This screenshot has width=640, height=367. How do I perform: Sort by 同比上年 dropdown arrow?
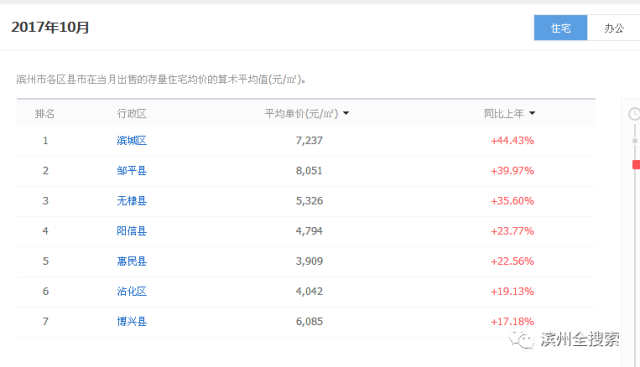click(x=532, y=113)
